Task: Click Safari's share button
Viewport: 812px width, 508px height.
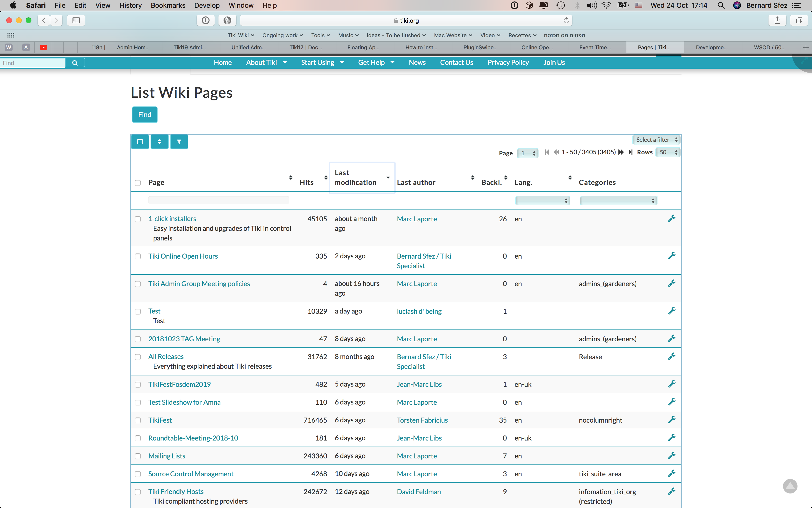Action: (x=777, y=21)
